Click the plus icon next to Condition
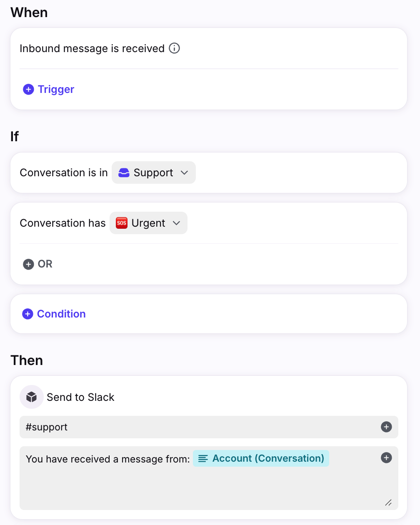Viewport: 420px width, 525px height. (27, 314)
